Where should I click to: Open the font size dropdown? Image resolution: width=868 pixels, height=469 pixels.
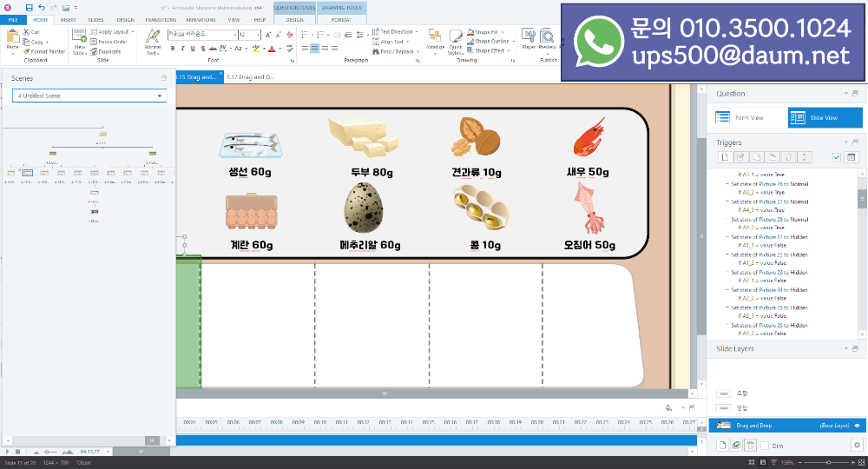[258, 35]
